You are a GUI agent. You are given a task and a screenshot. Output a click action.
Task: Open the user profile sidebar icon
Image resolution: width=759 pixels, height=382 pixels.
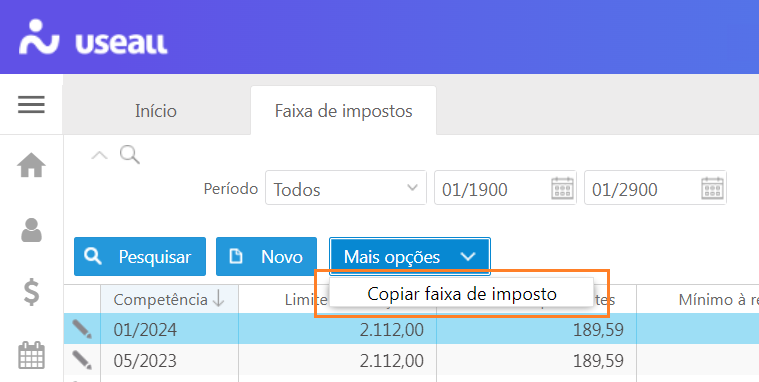31,230
